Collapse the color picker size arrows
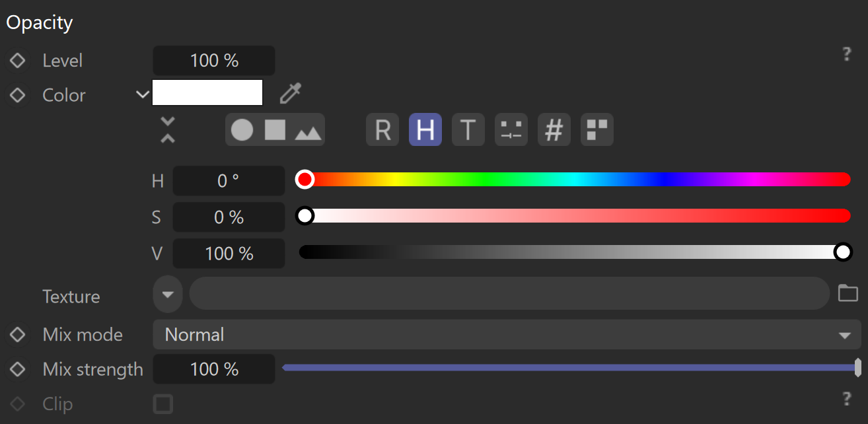This screenshot has width=868, height=424. [x=168, y=129]
